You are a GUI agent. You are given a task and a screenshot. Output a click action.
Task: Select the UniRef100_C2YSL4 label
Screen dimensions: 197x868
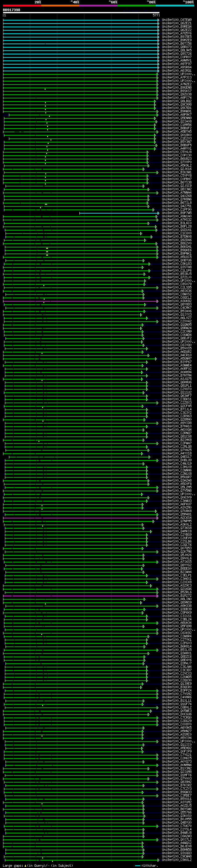click(x=176, y=830)
